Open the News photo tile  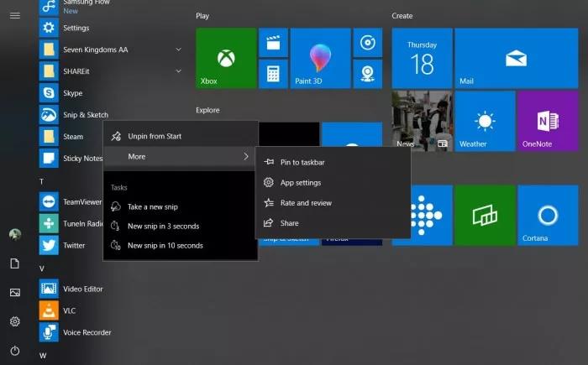click(x=422, y=121)
